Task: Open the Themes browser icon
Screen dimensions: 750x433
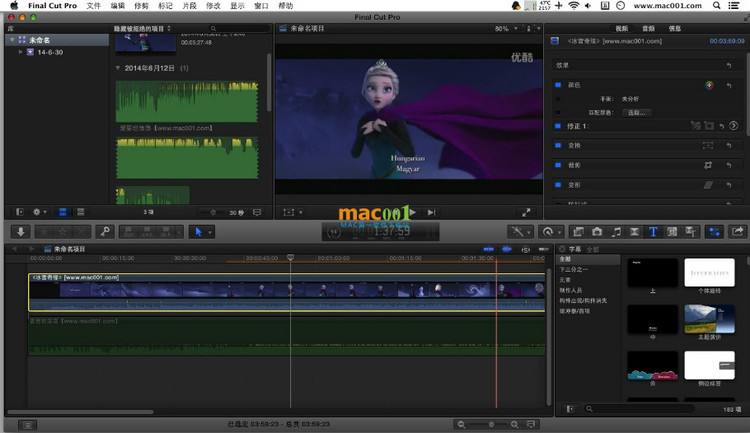Action: 691,232
